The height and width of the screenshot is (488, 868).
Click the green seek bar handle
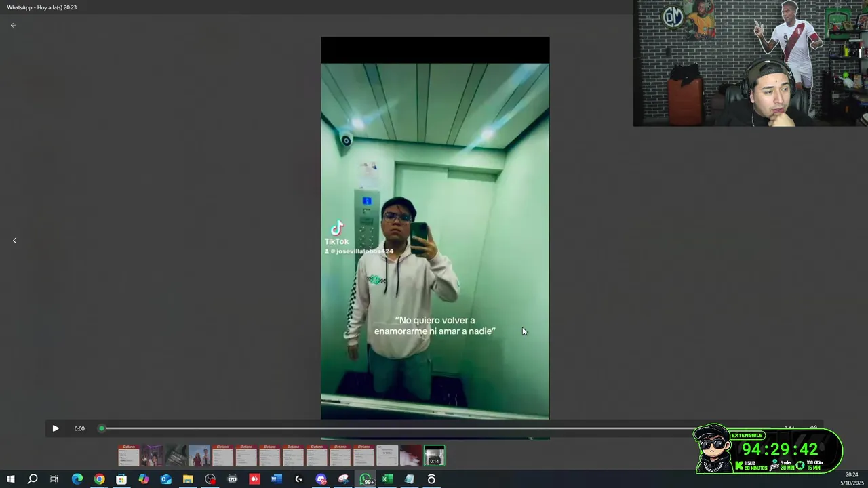[102, 428]
